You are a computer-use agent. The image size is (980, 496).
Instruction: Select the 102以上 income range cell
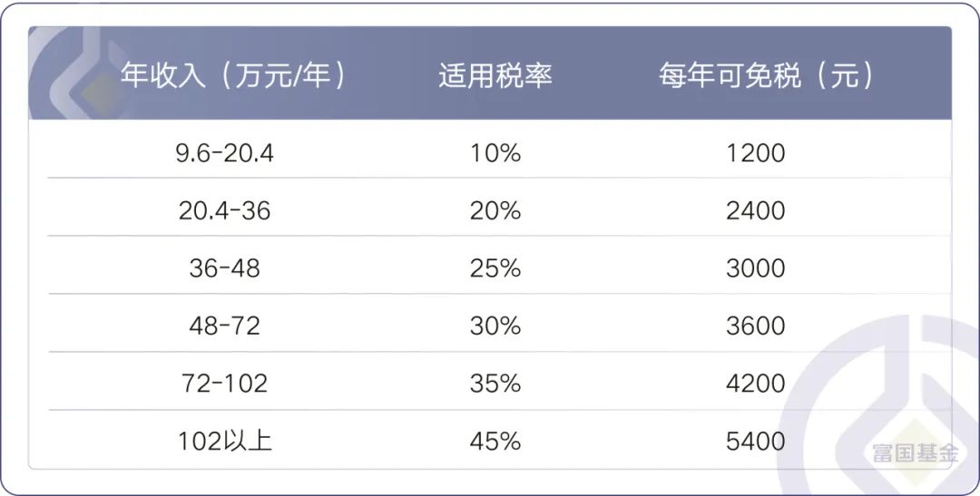click(224, 441)
